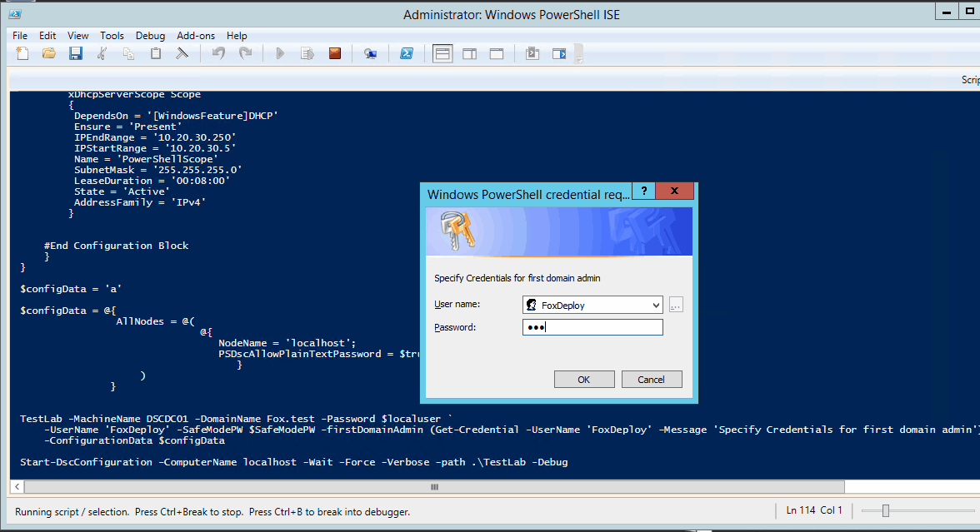This screenshot has width=980, height=532.
Task: Adjust the zoom slider in status bar
Action: click(885, 511)
